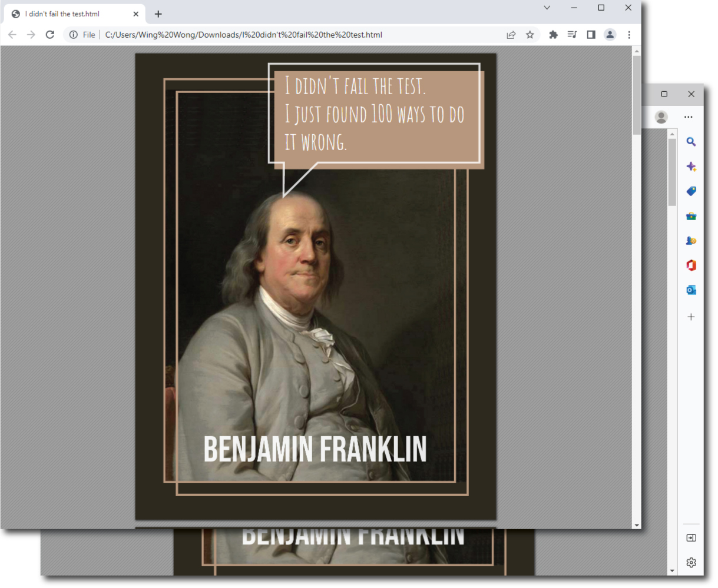The image size is (718, 588).
Task: Open Chrome three-dot menu
Action: [629, 35]
